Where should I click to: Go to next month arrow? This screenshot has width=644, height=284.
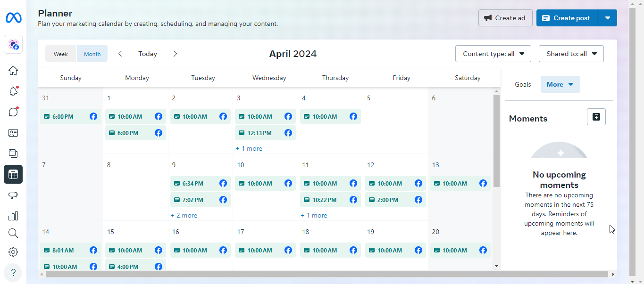(175, 54)
